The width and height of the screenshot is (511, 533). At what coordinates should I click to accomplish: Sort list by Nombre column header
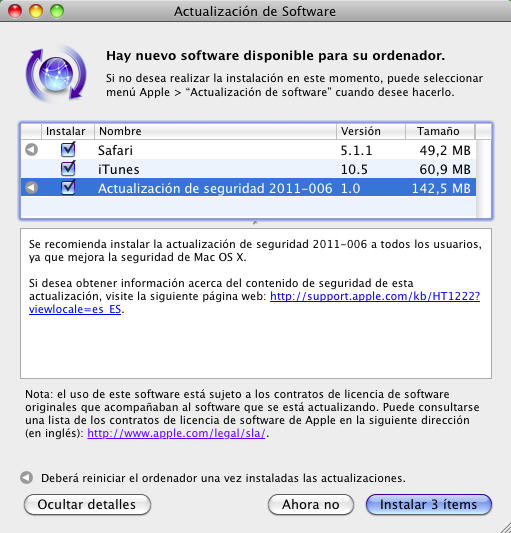(215, 131)
